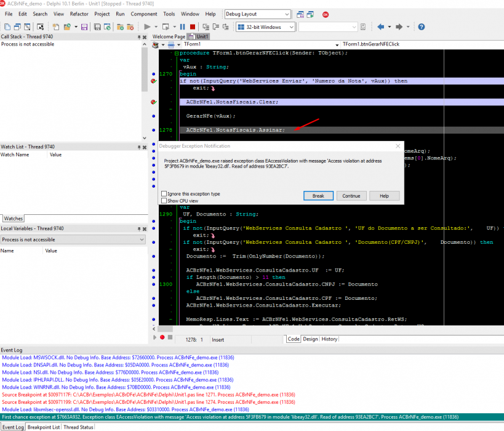The width and height of the screenshot is (504, 431).
Task: Click the Run Without Debugging icon
Action: 166,27
